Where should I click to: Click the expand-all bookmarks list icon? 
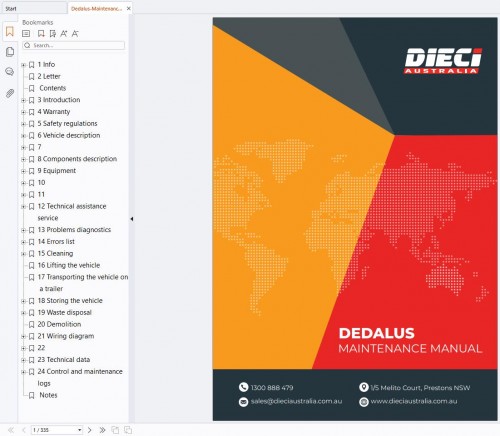pos(26,33)
